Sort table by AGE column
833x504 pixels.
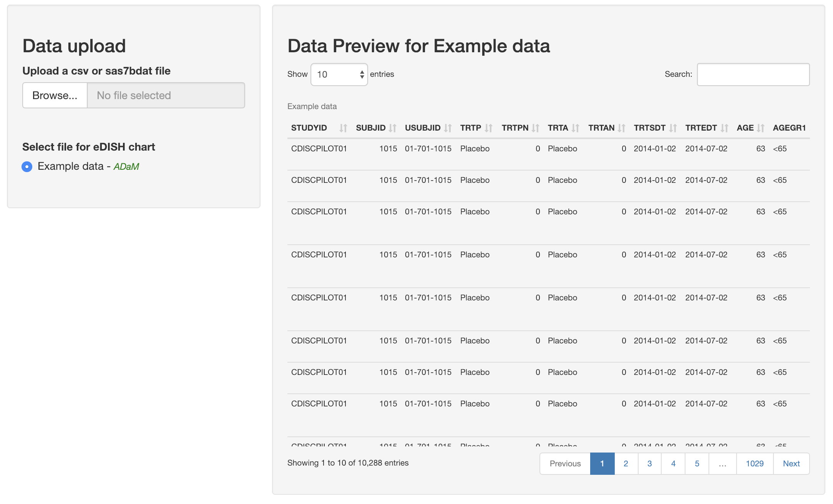pyautogui.click(x=760, y=128)
